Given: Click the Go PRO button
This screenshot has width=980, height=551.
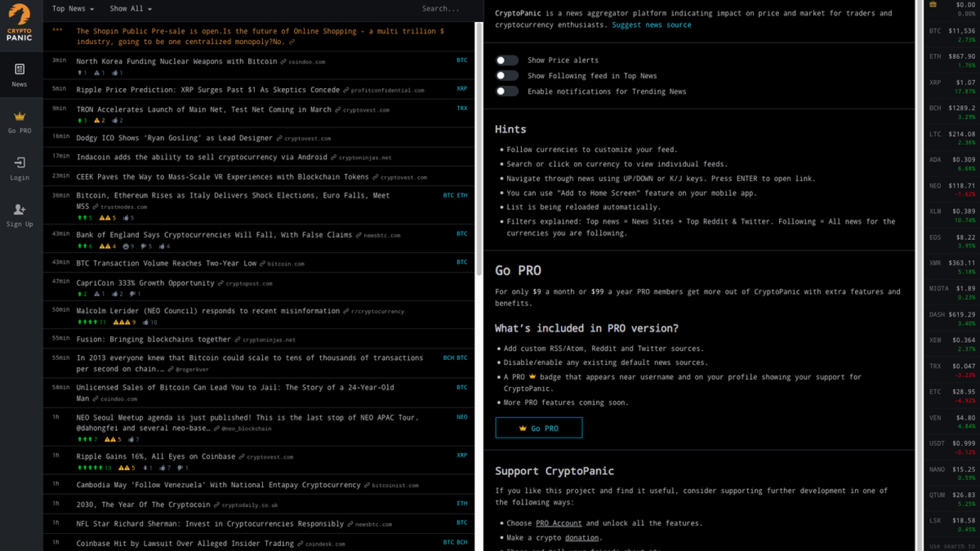Looking at the screenshot, I should click(x=538, y=428).
